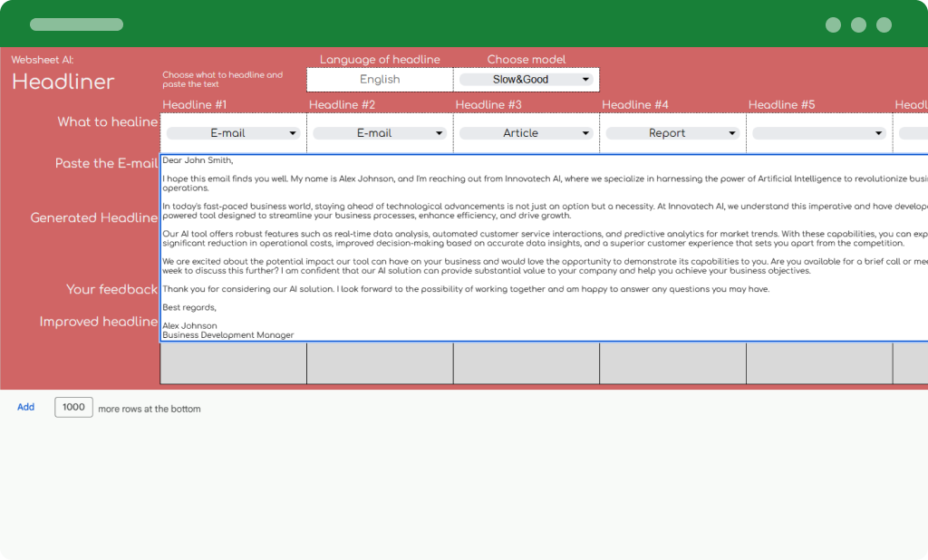
Task: Open the Slow&Good model dropdown
Action: pos(527,80)
